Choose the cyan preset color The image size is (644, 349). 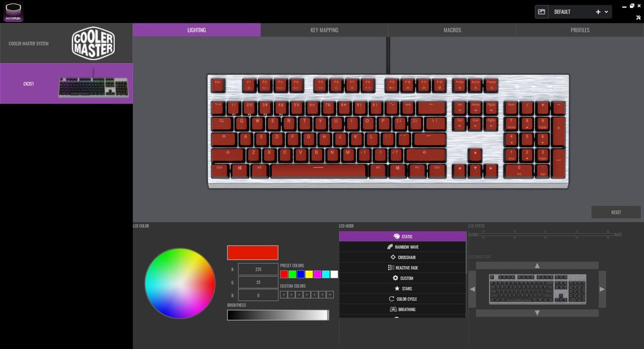coord(326,274)
